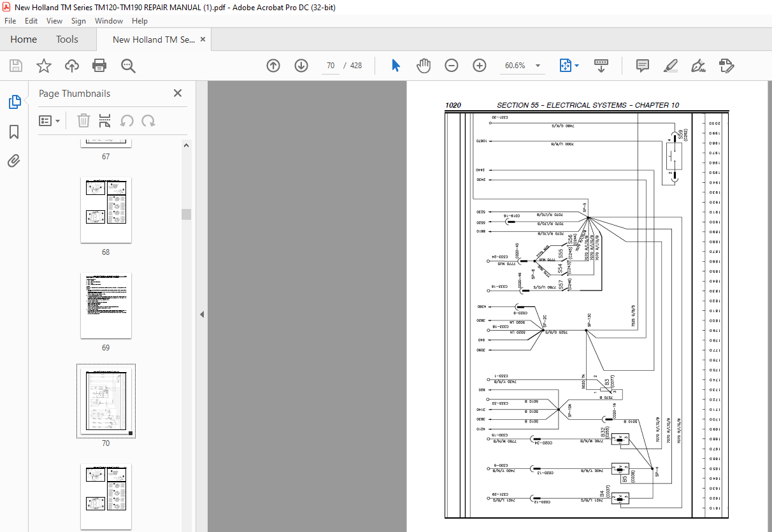Rotate pages counterclockwise icon
This screenshot has width=772, height=532.
127,120
